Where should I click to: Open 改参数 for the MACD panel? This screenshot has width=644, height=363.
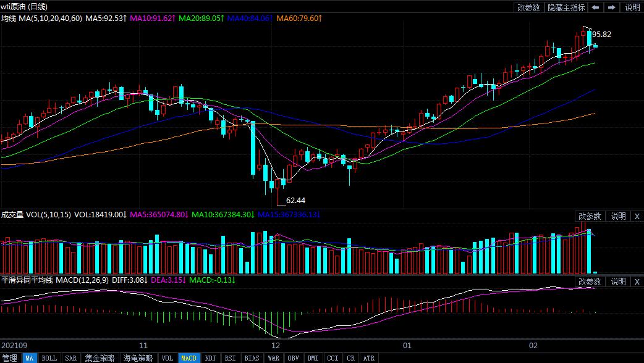coord(590,282)
